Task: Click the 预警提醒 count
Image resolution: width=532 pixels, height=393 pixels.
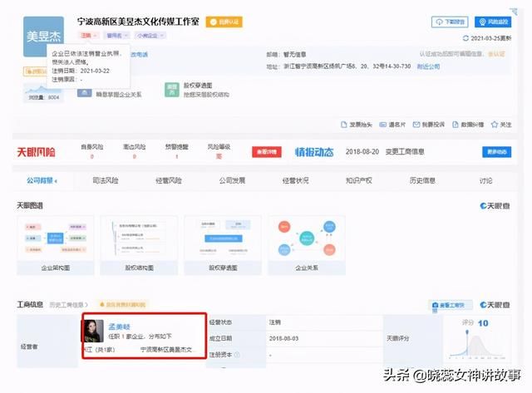Action: click(x=177, y=156)
